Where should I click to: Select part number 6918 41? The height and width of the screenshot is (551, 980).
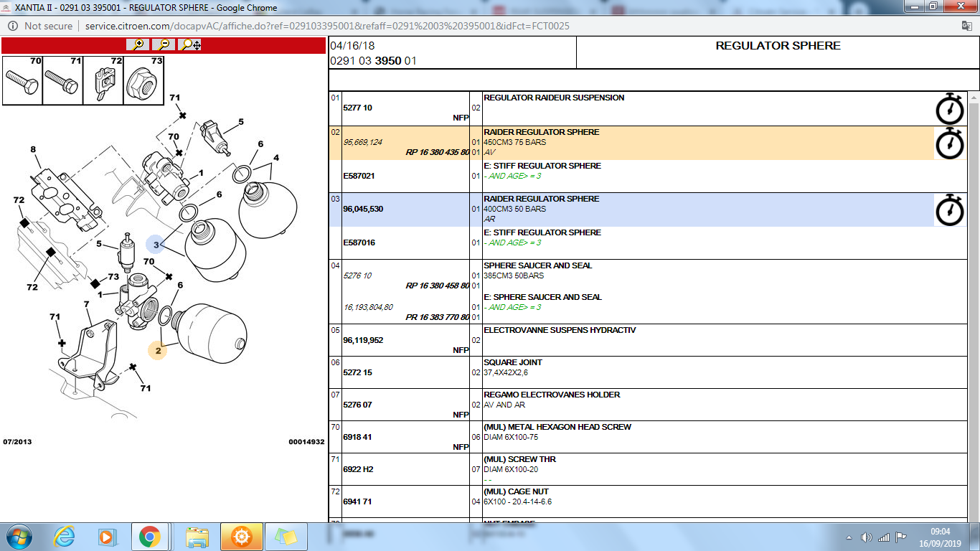357,437
